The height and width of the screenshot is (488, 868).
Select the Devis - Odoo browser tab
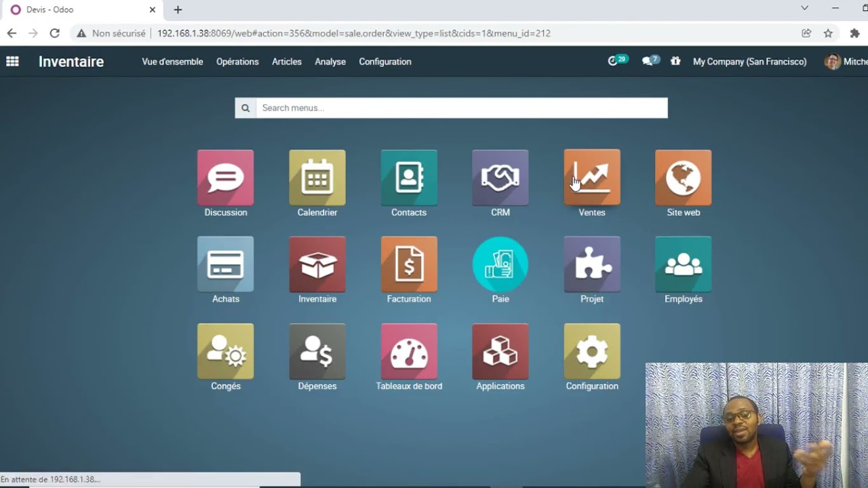pos(82,10)
